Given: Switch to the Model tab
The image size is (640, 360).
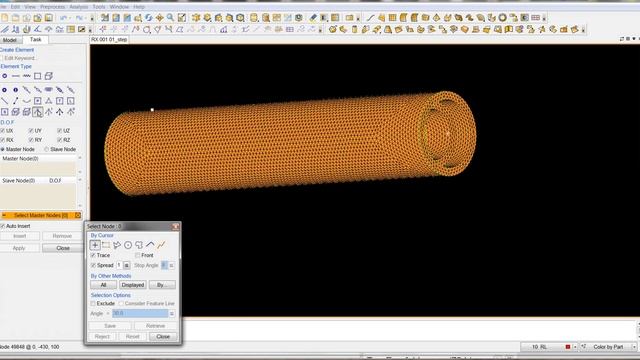Looking at the screenshot, I should click(9, 40).
